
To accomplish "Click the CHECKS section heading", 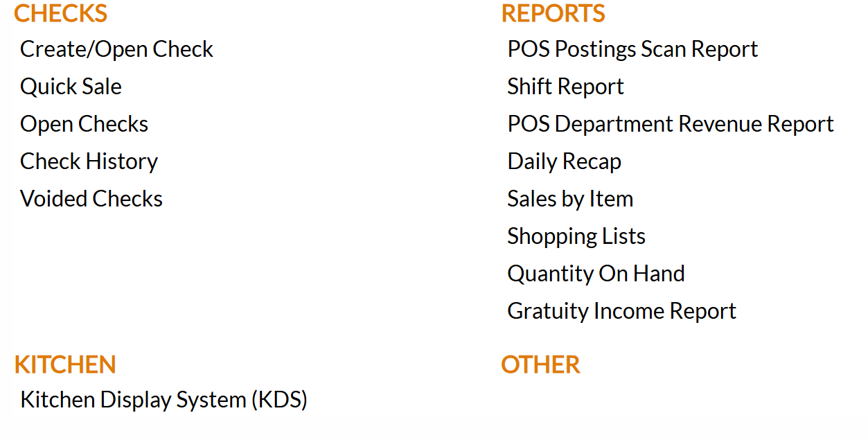I will point(60,13).
